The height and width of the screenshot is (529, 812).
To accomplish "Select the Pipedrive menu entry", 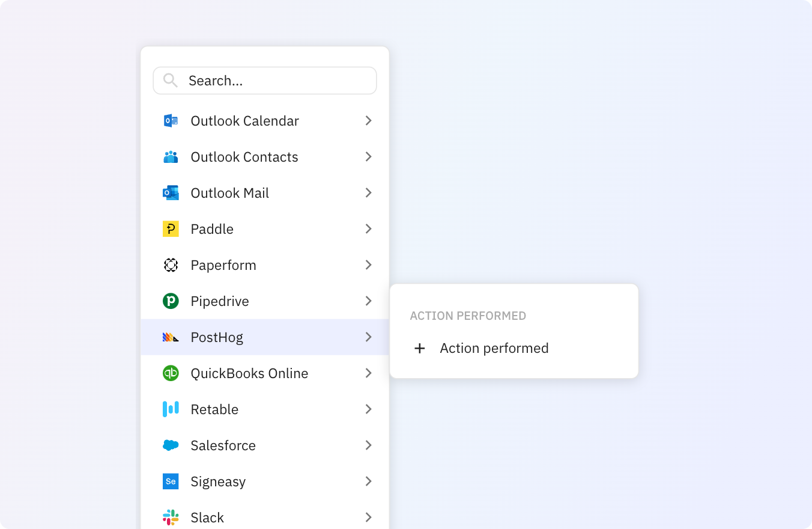I will pyautogui.click(x=265, y=301).
